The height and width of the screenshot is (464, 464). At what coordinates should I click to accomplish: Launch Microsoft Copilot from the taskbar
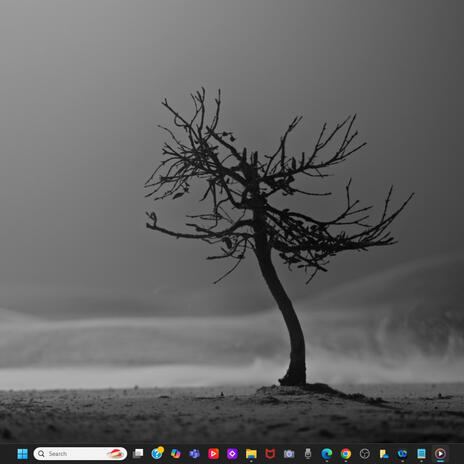[x=176, y=454]
